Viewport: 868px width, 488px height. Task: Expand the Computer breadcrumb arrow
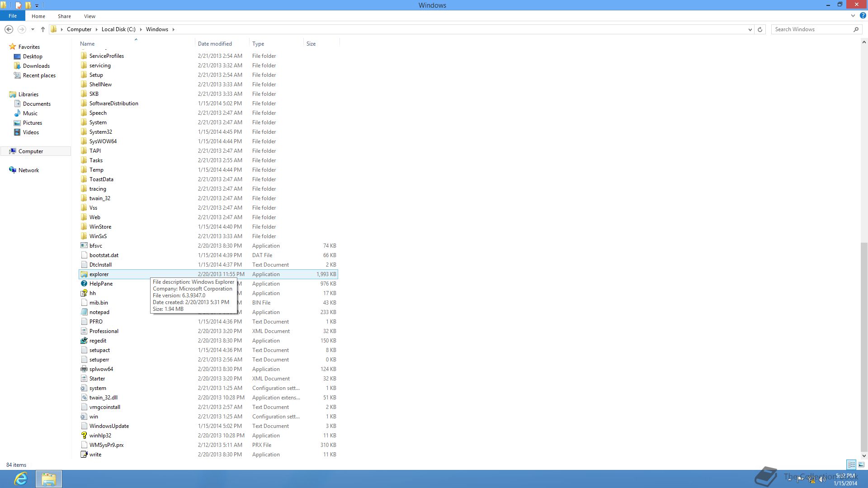coord(96,29)
